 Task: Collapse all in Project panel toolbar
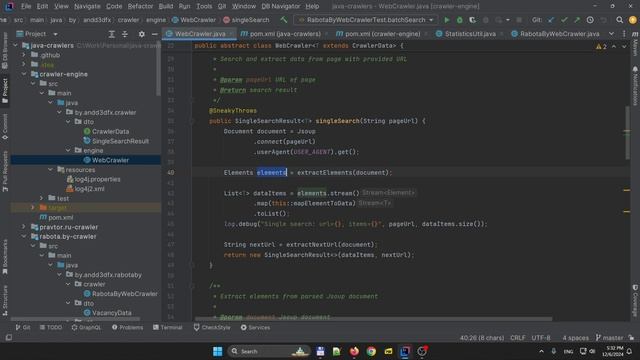tap(124, 34)
